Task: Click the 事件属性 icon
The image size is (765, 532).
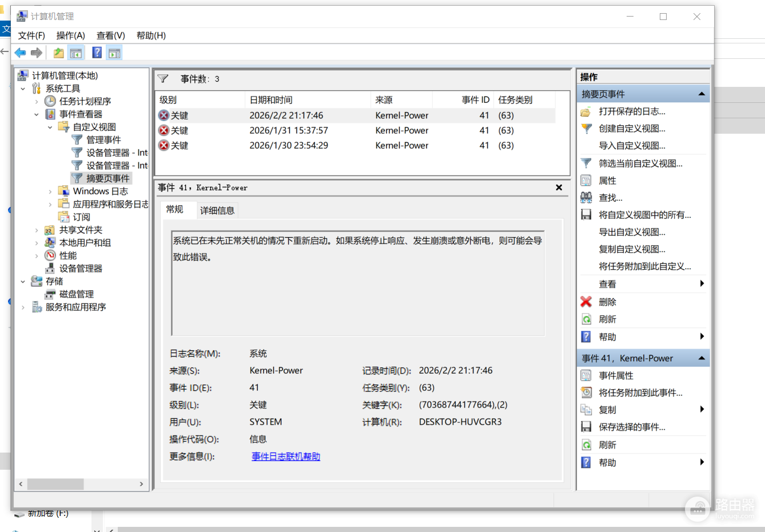Action: (x=586, y=375)
